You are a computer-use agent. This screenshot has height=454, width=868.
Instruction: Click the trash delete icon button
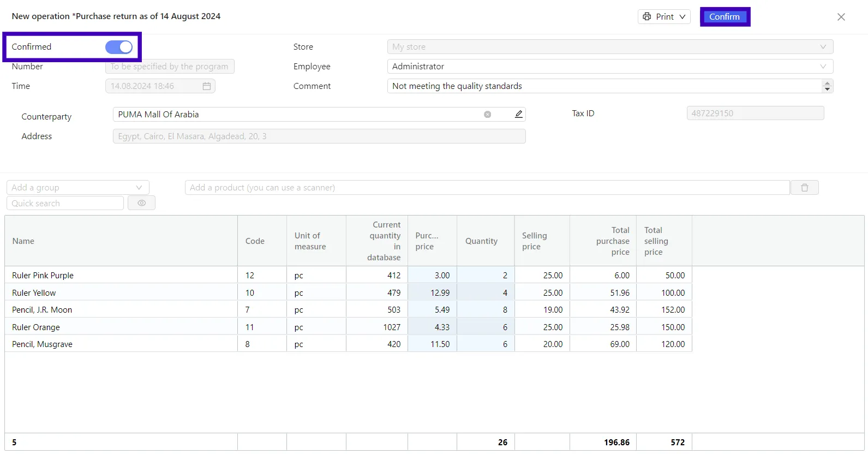pos(804,188)
